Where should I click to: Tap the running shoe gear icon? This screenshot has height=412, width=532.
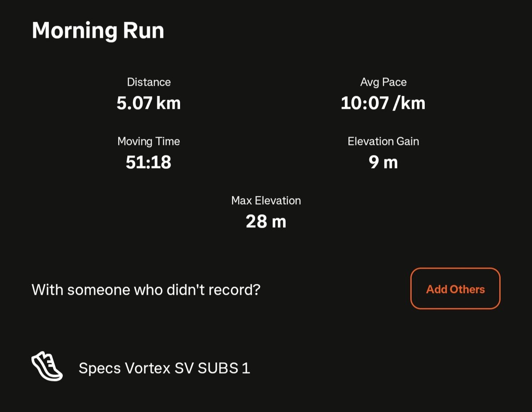click(x=47, y=366)
